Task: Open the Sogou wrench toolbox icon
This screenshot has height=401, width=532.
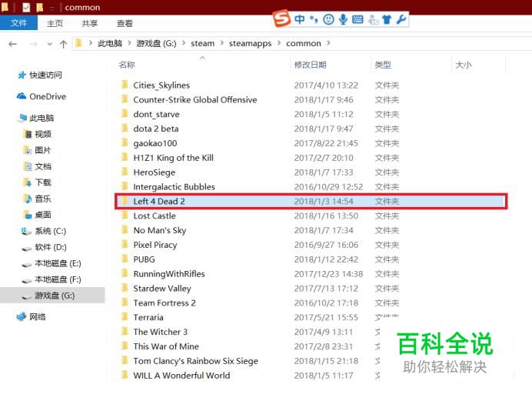Action: pos(401,19)
